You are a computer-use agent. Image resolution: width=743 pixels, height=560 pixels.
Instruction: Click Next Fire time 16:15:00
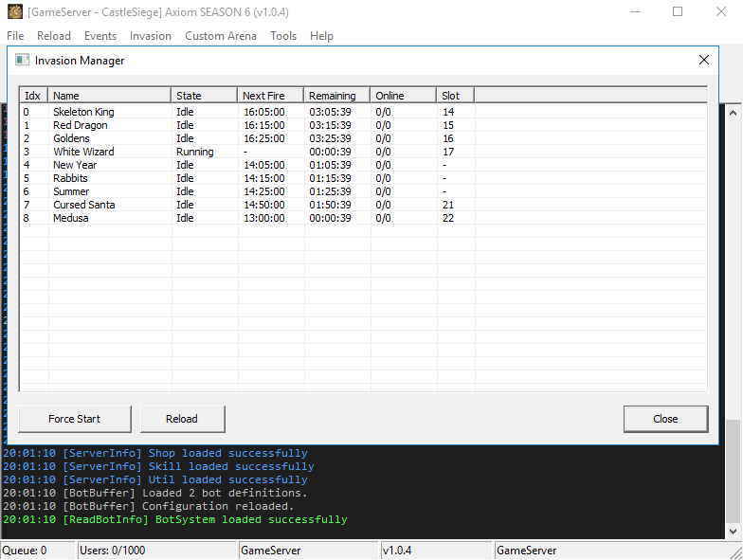pos(263,125)
